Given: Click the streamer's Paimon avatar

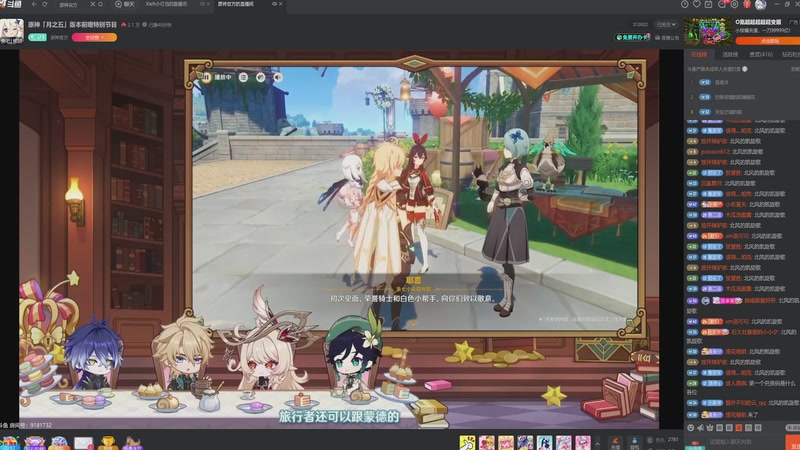Looking at the screenshot, I should [11, 31].
